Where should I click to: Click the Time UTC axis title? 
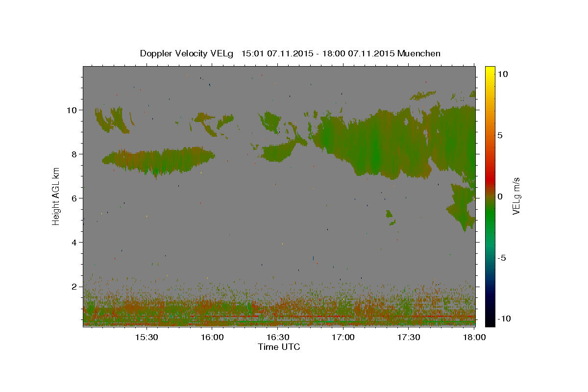tap(279, 347)
